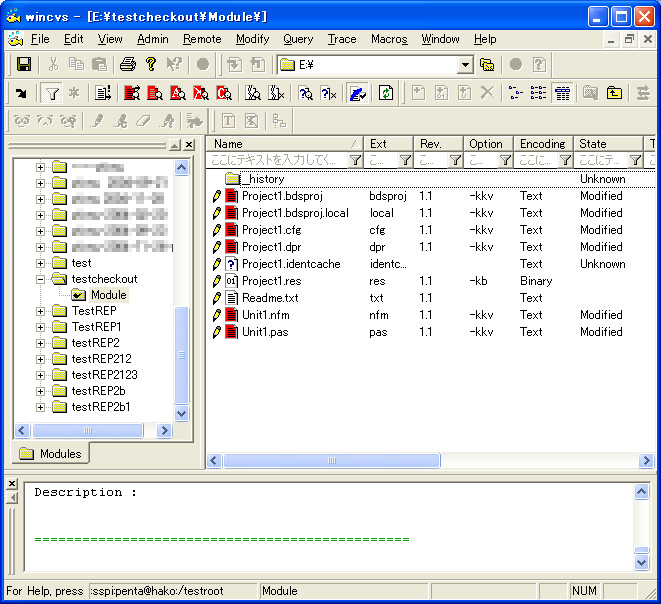Image resolution: width=661 pixels, height=604 pixels.
Task: Click the blue small tree view icon
Action: [x=515, y=93]
